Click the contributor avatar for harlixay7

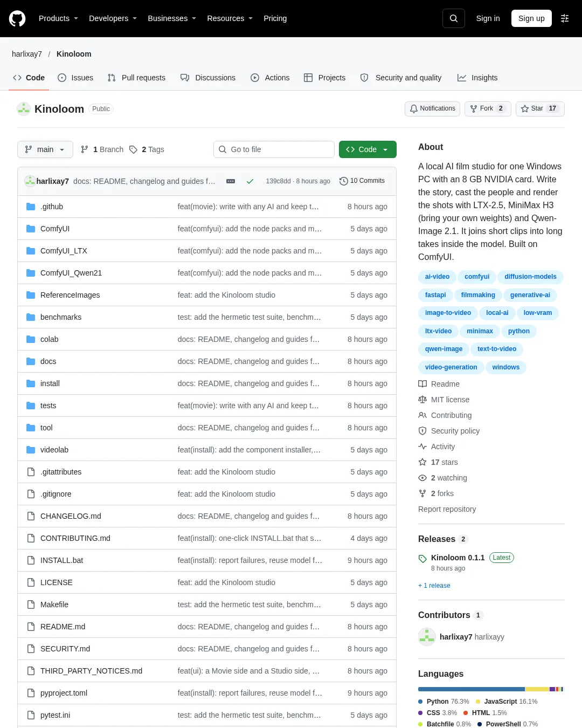coord(427,637)
